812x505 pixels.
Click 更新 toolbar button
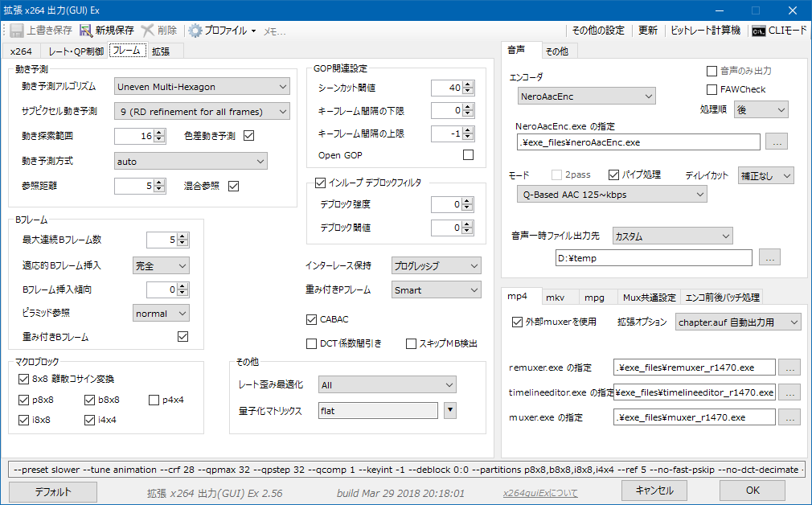coord(648,31)
